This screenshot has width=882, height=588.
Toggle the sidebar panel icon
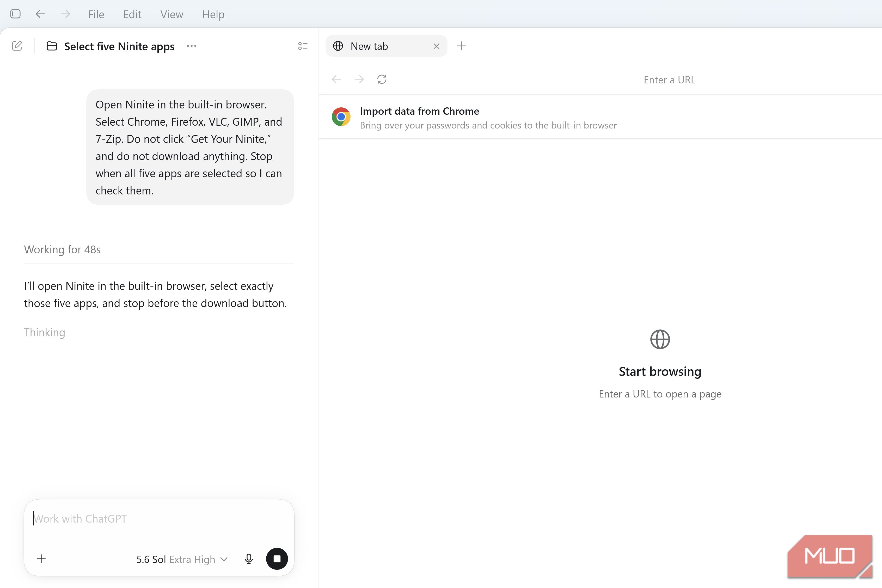click(15, 14)
